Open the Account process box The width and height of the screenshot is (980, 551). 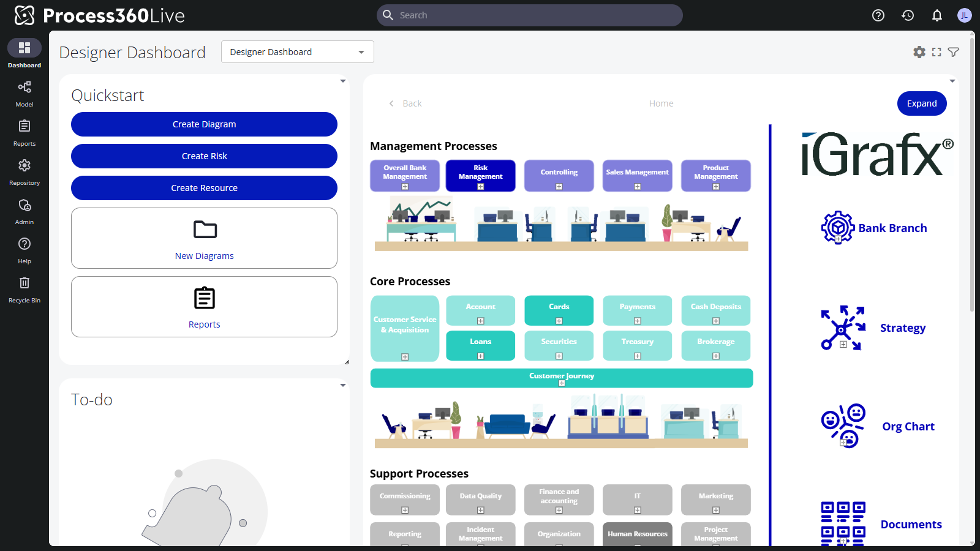pos(481,310)
